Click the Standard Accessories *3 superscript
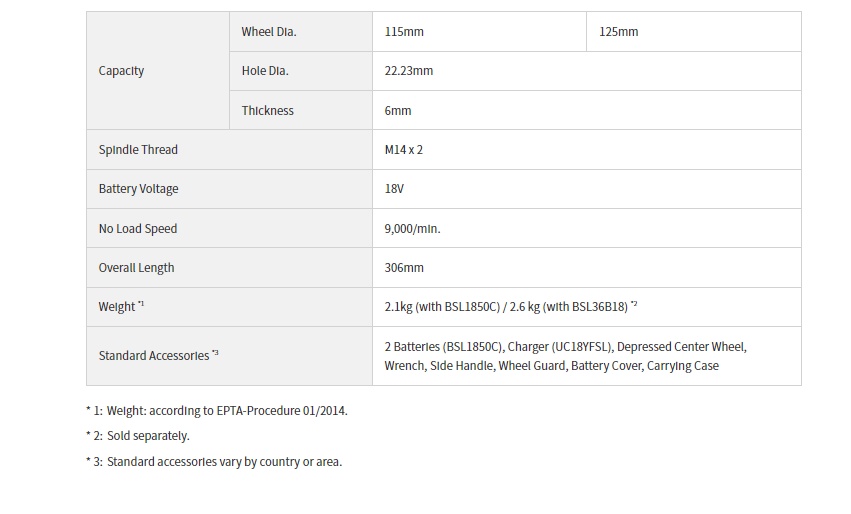This screenshot has height=514, width=851. coord(215,353)
